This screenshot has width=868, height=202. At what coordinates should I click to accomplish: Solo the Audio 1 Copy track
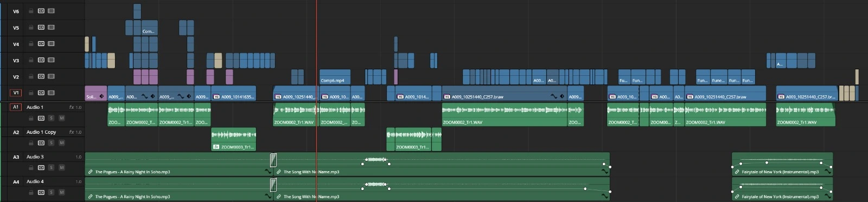click(x=51, y=143)
